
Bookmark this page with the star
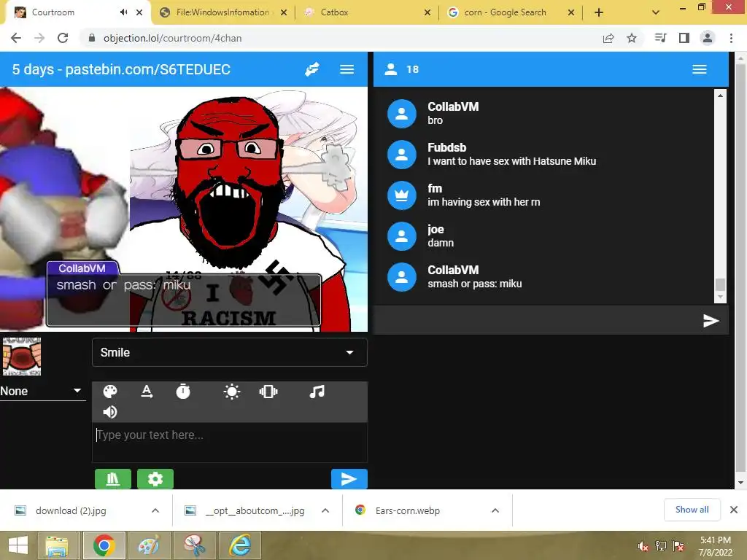tap(632, 38)
